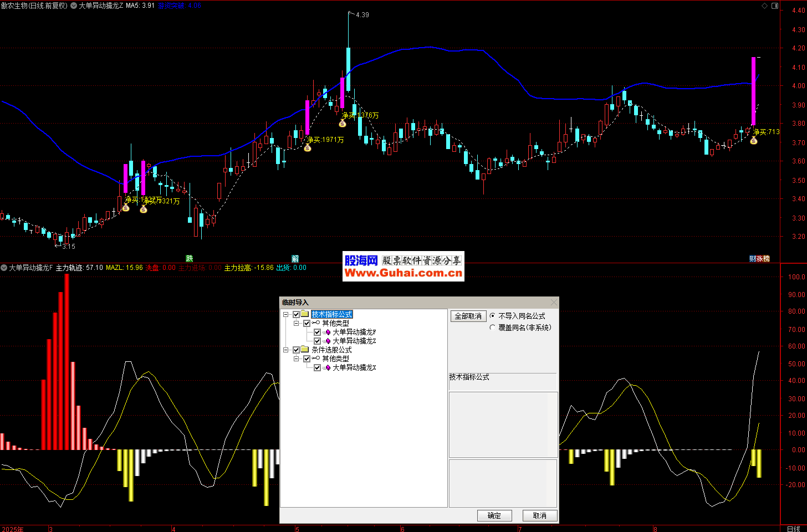Screen dimensions: 807x532
Task: Click the key icon of first 其他类型
Action: pyautogui.click(x=316, y=323)
